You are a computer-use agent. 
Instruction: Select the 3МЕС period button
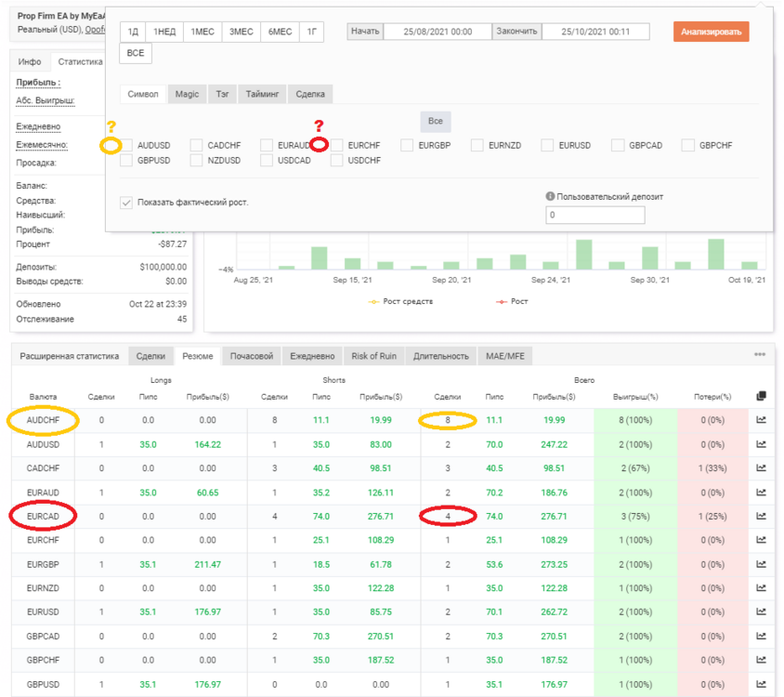pyautogui.click(x=241, y=32)
